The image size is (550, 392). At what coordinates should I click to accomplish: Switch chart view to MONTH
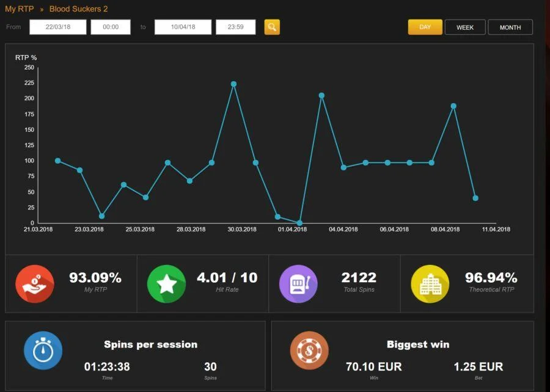(510, 27)
